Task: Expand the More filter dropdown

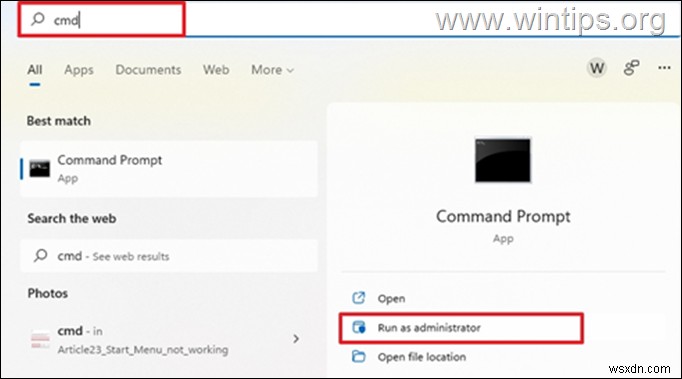Action: coord(272,70)
